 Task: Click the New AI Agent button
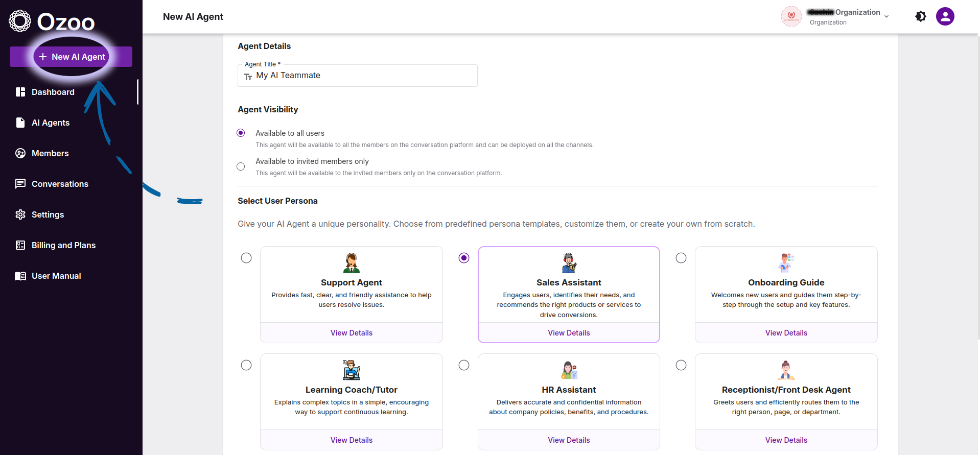point(71,57)
